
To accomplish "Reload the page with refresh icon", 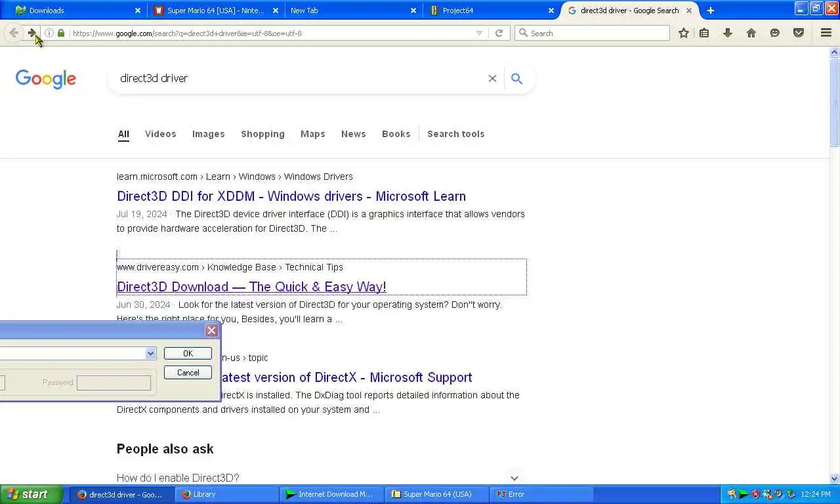I will pos(499,33).
